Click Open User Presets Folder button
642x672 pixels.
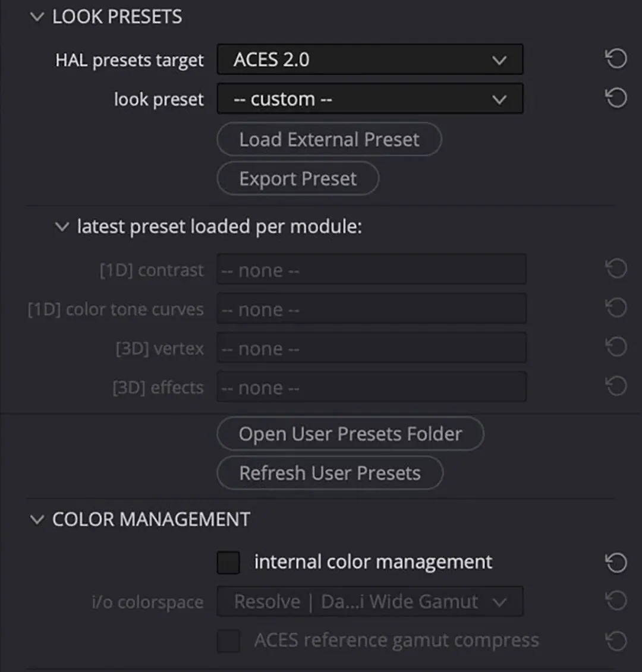(x=350, y=434)
